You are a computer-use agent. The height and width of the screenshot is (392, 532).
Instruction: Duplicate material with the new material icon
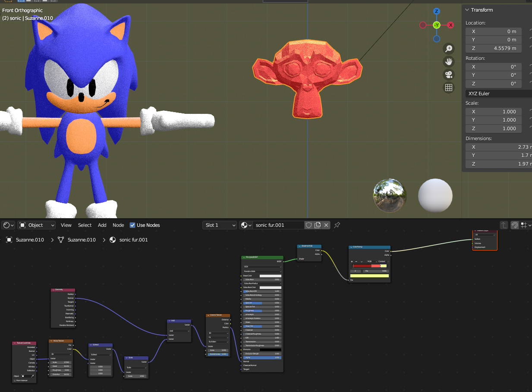[318, 225]
